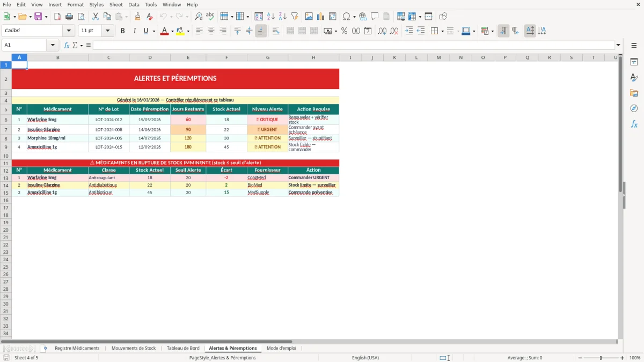This screenshot has height=362, width=644.
Task: Insert a comment
Action: pyautogui.click(x=375, y=16)
